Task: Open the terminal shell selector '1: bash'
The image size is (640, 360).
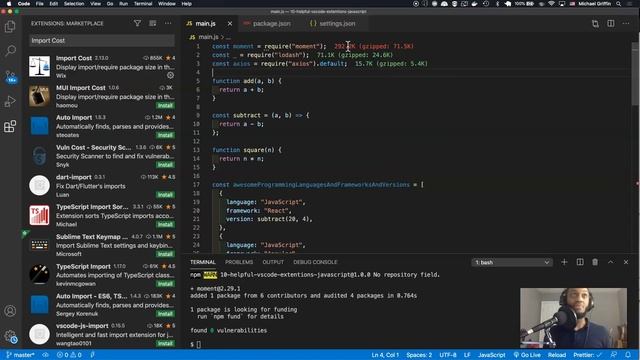Action: click(512, 262)
